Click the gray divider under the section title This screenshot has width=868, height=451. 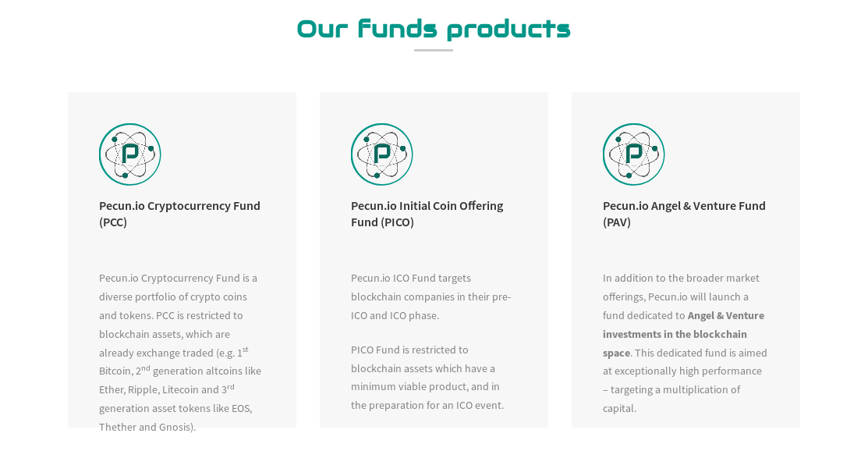[x=434, y=51]
